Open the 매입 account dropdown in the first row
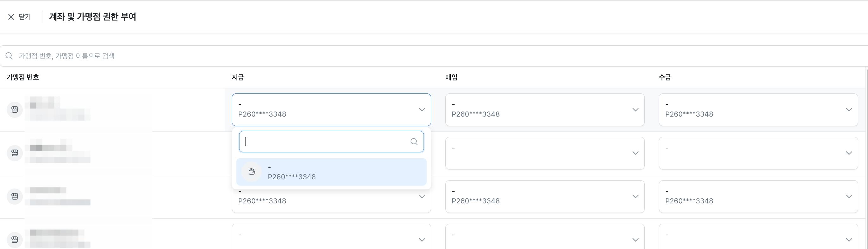868x249 pixels. click(545, 110)
